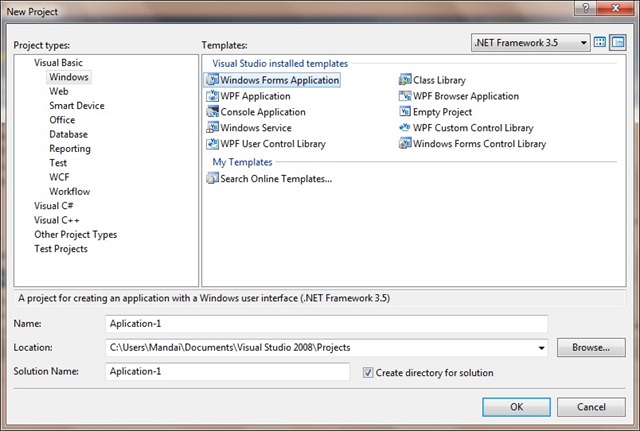The width and height of the screenshot is (640, 431).
Task: Switch templates to large icons view
Action: [600, 42]
